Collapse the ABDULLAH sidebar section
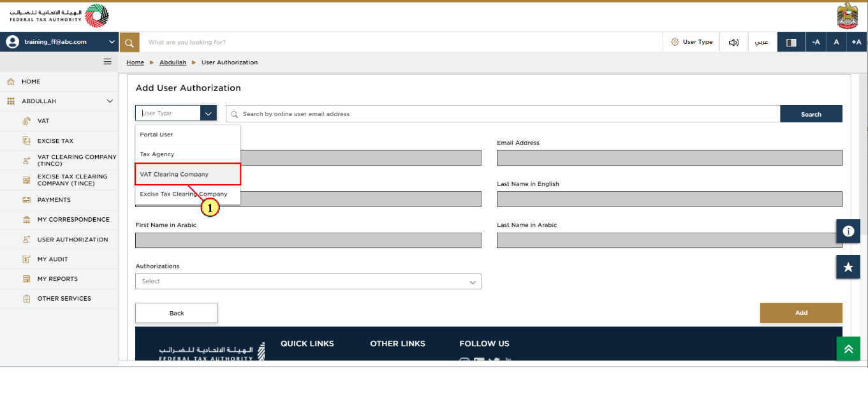The width and height of the screenshot is (868, 413). coord(110,101)
